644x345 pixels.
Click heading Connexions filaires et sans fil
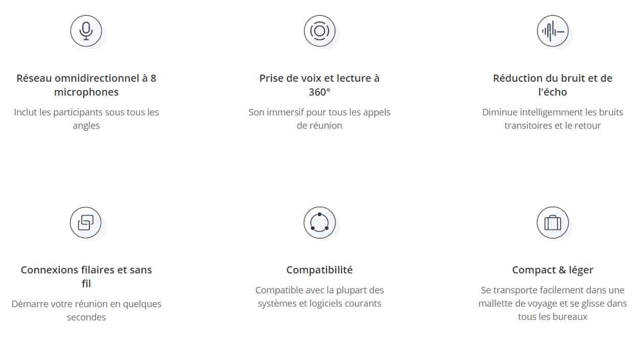[86, 277]
